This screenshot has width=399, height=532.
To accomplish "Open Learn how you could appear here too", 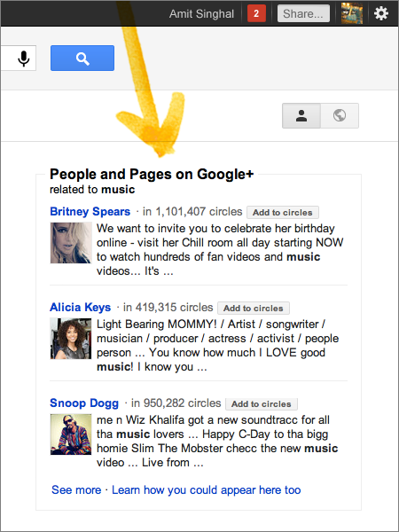I will tap(207, 490).
